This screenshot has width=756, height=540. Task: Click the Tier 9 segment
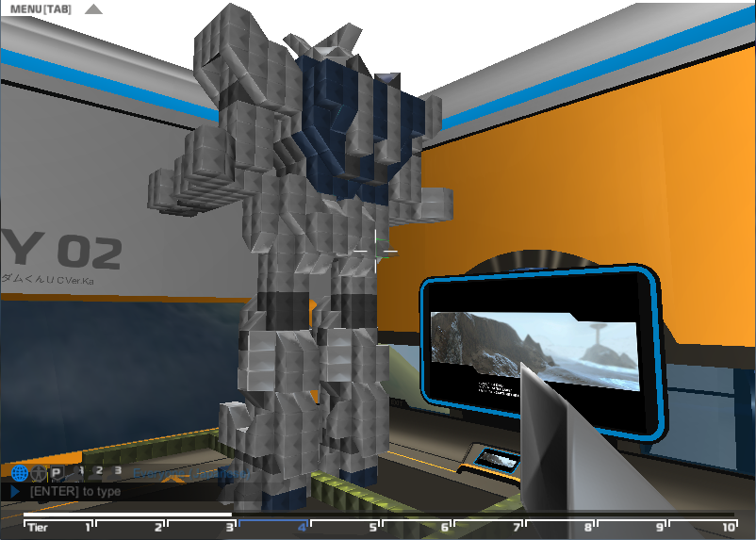[x=633, y=527]
